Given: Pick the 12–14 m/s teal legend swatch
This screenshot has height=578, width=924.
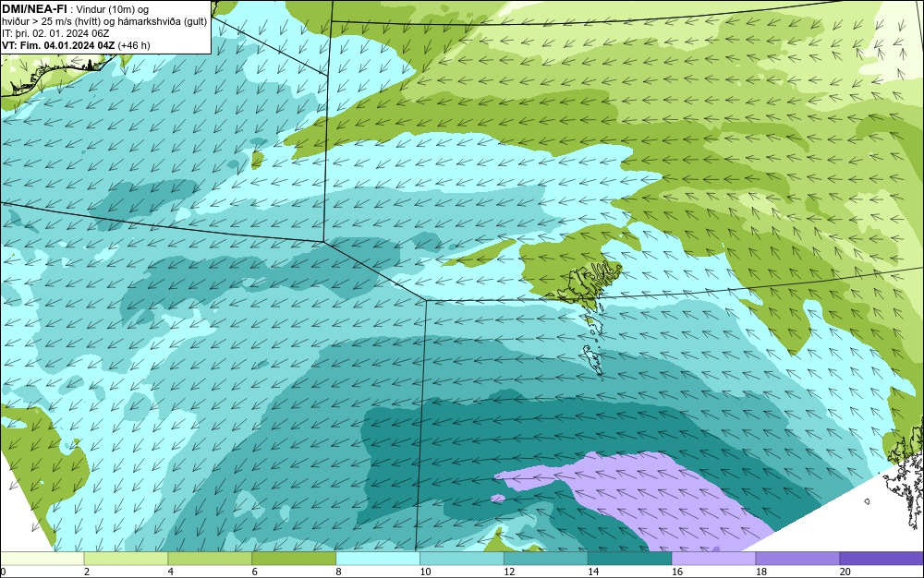Looking at the screenshot, I should (x=546, y=559).
